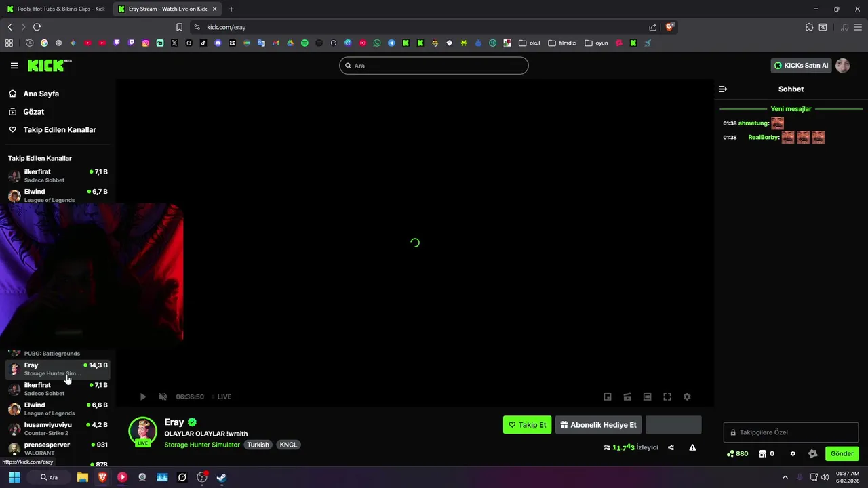This screenshot has width=868, height=488.
Task: Bookmark this page with the bookmark icon
Action: [x=179, y=27]
